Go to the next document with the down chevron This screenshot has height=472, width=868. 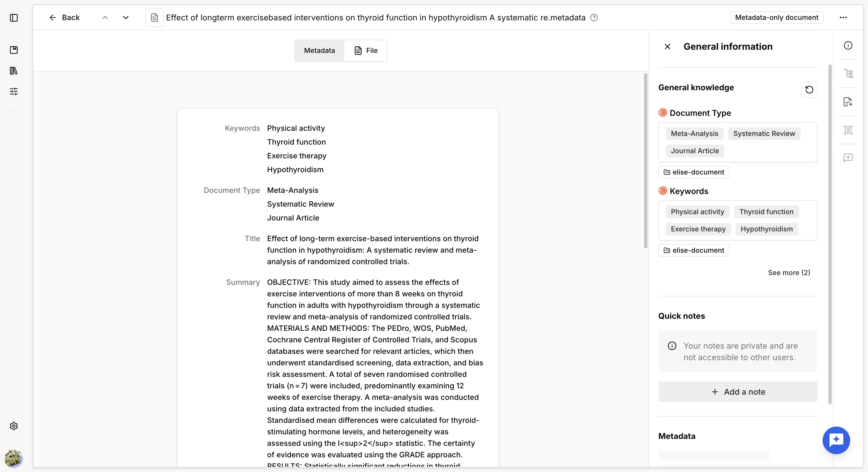click(x=126, y=18)
